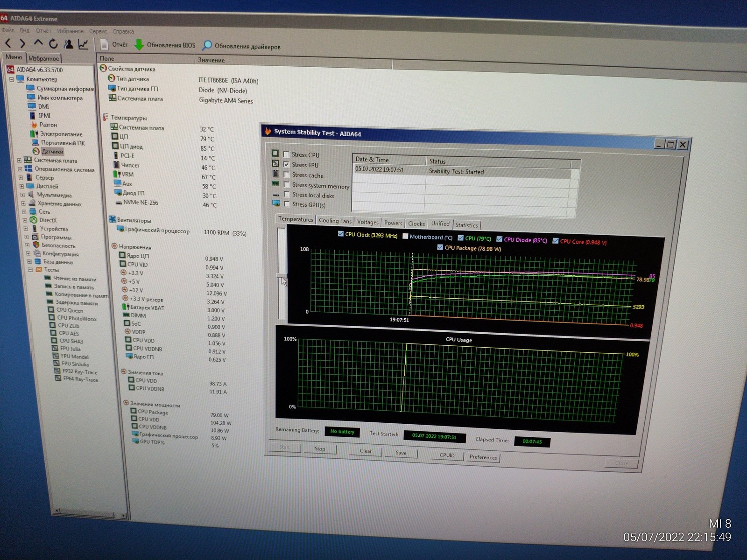This screenshot has width=747, height=560.
Task: Toggle Motherboard graph checkbox
Action: coord(405,237)
